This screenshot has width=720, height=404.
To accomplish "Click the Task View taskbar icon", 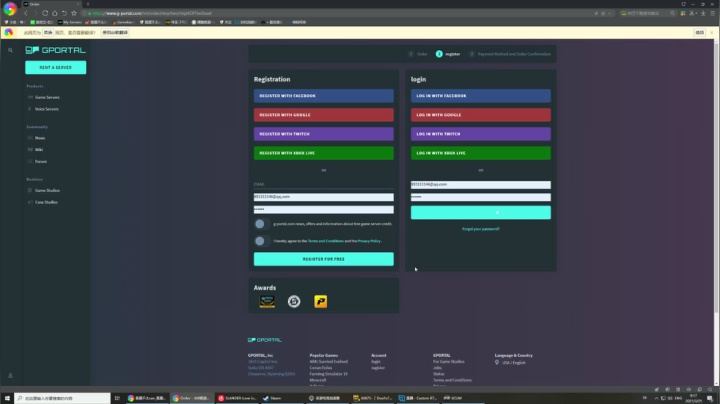I will pos(117,398).
